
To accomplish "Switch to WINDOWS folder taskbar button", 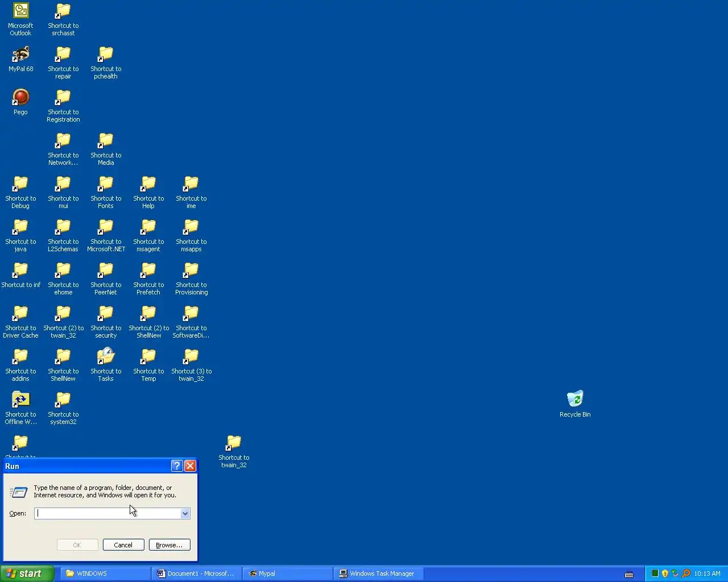I will tap(105, 573).
